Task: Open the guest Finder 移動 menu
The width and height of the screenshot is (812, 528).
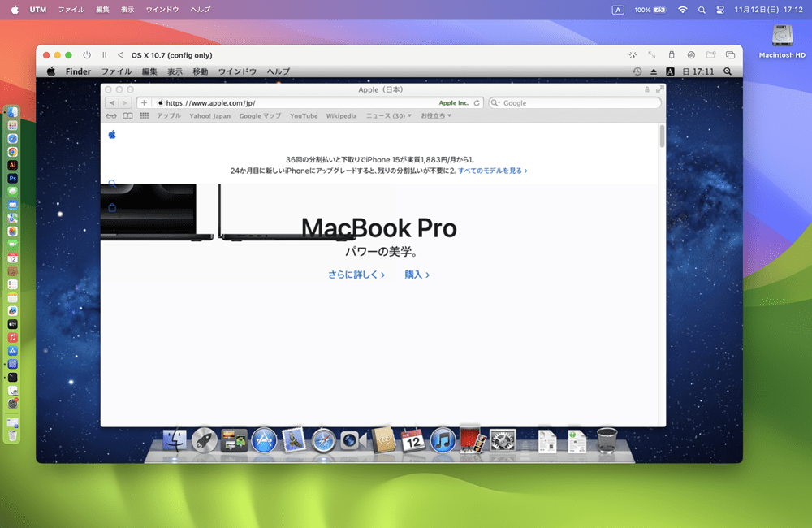Action: click(201, 71)
